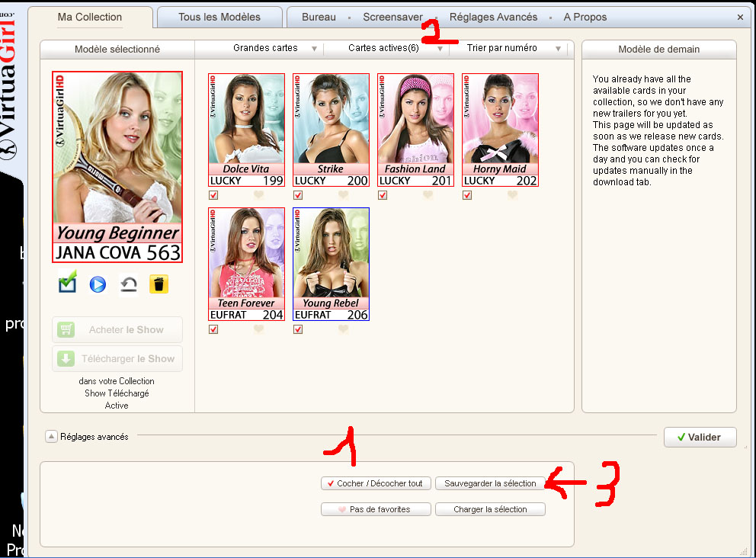Toggle favorite heart under Dolce Vita card
756x558 pixels.
259,195
